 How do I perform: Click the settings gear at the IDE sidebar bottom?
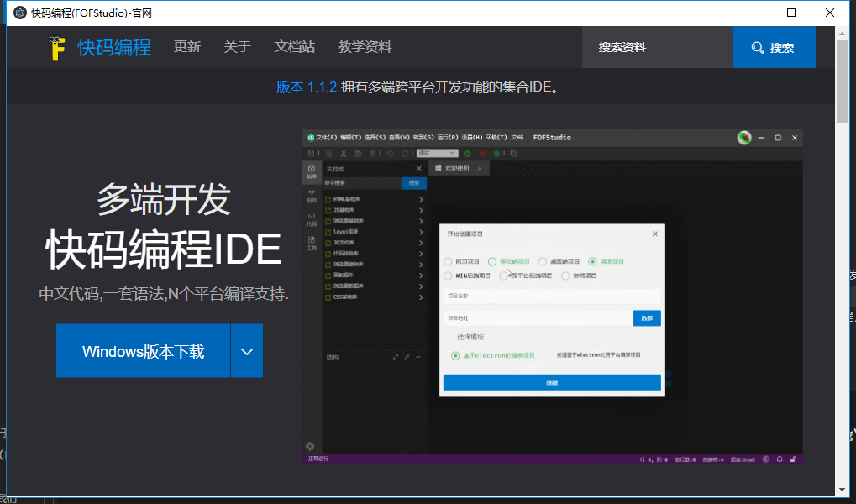coord(310,446)
